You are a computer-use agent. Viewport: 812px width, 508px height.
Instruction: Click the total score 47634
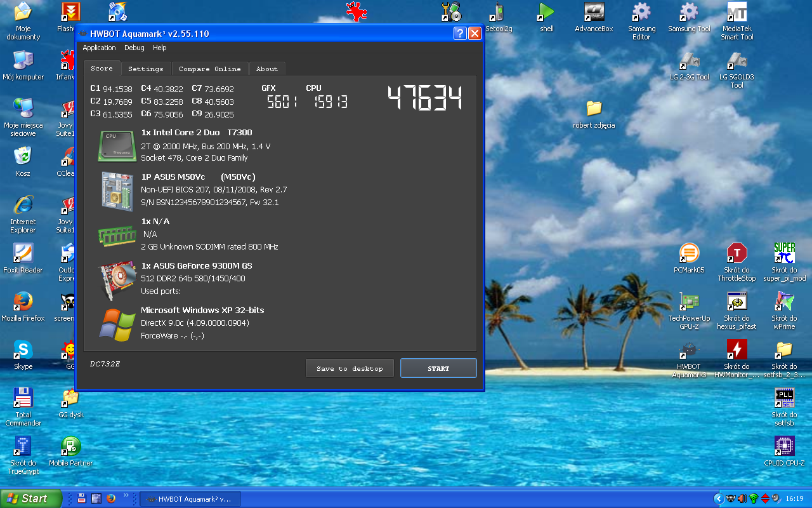425,98
